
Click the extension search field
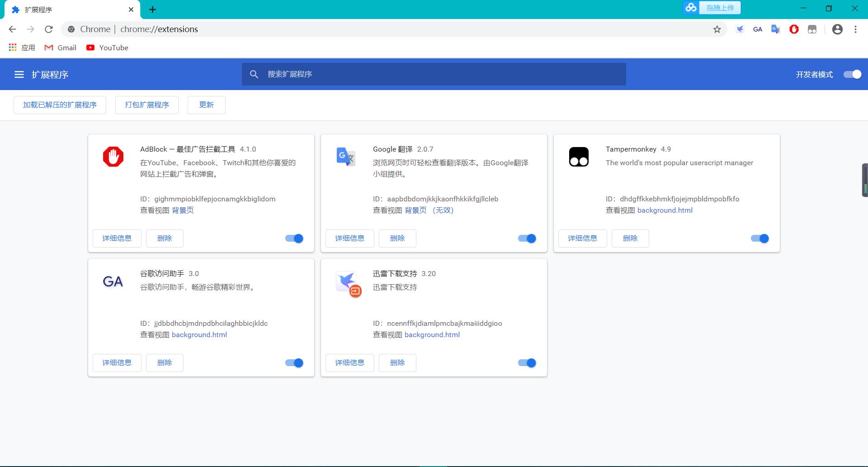[x=434, y=74]
